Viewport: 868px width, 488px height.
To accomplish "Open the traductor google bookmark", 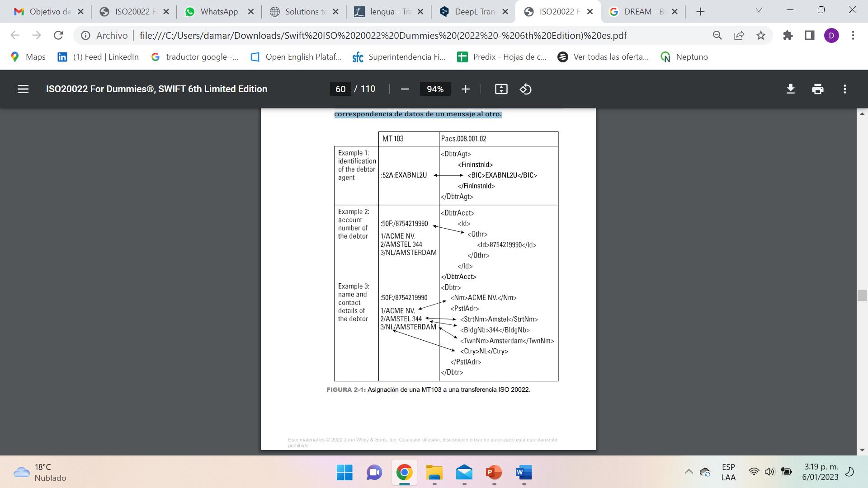I will tap(195, 57).
